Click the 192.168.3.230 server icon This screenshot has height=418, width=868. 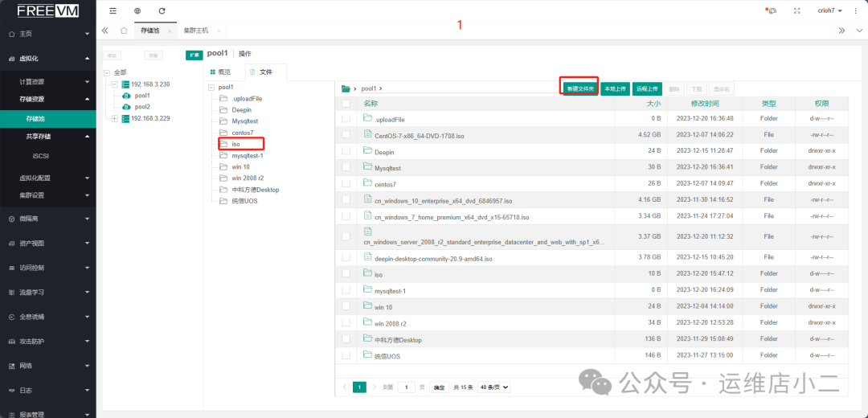coord(125,84)
